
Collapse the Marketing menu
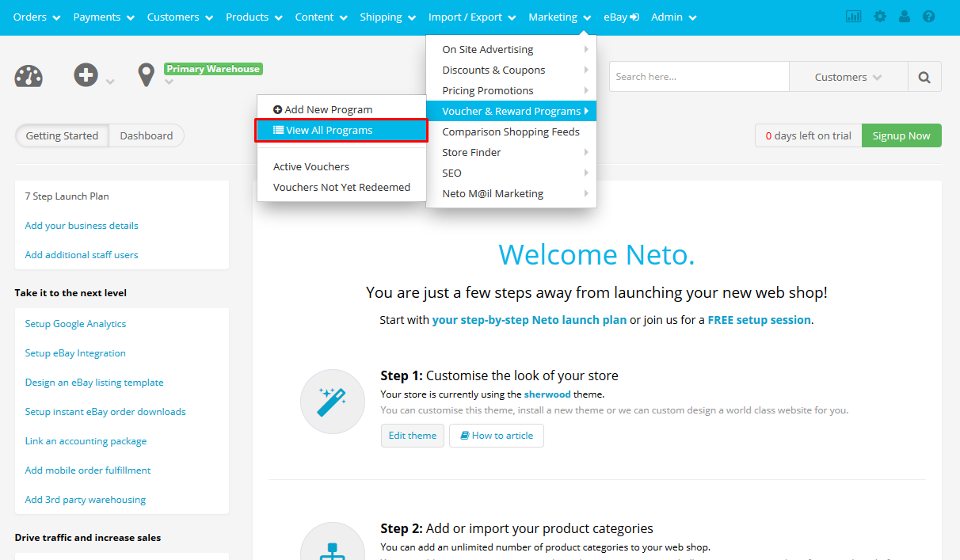[x=560, y=17]
